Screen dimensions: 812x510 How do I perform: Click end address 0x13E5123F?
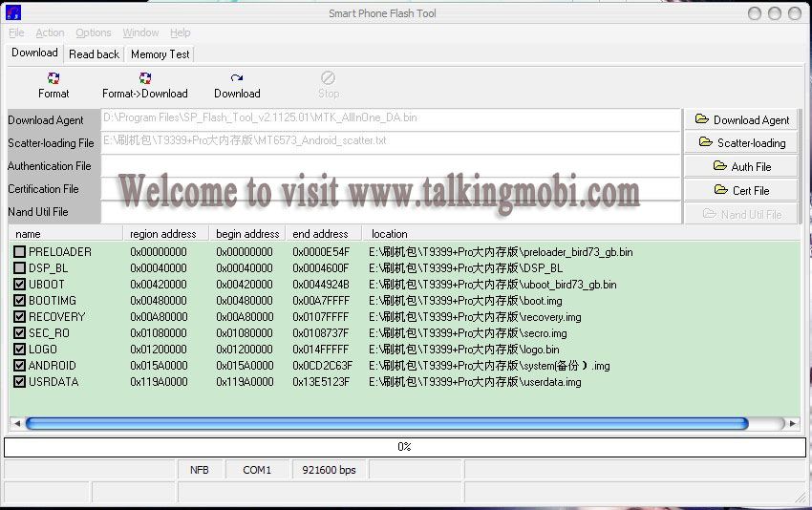pyautogui.click(x=321, y=382)
